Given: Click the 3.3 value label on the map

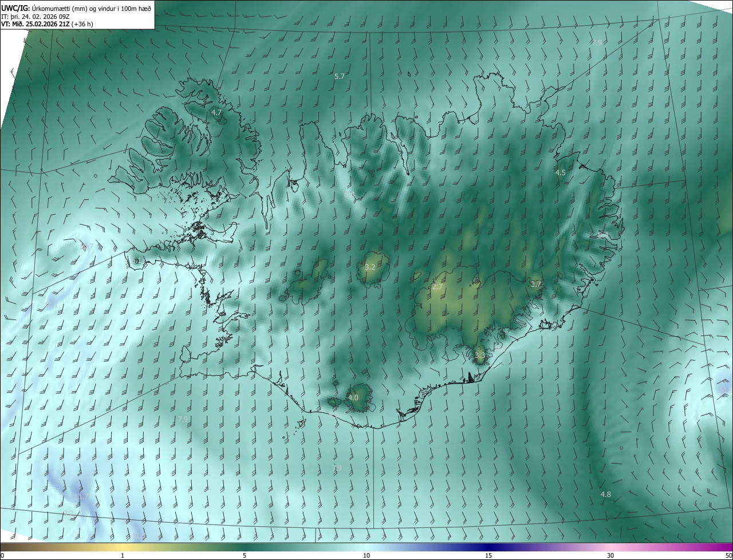Looking at the screenshot, I should tap(480, 356).
